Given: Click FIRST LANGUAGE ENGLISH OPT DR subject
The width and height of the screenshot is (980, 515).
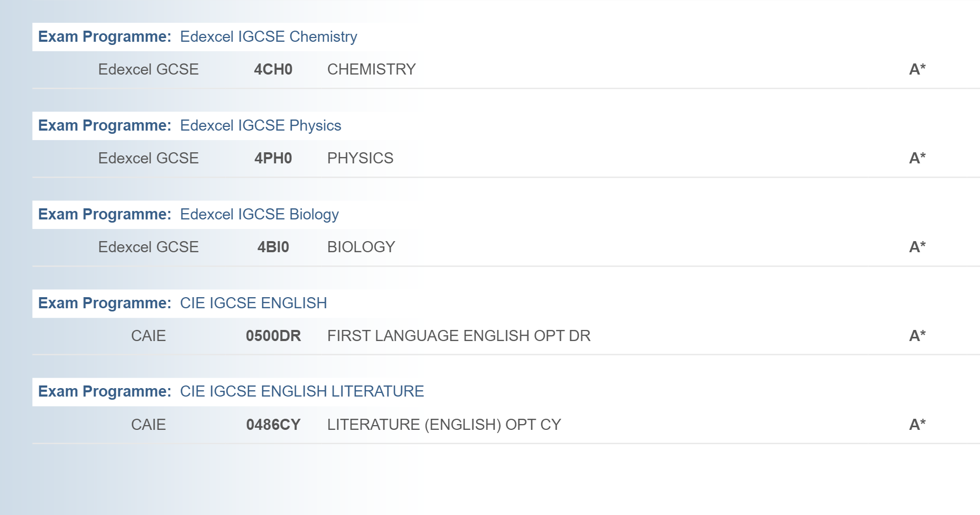Looking at the screenshot, I should point(458,336).
